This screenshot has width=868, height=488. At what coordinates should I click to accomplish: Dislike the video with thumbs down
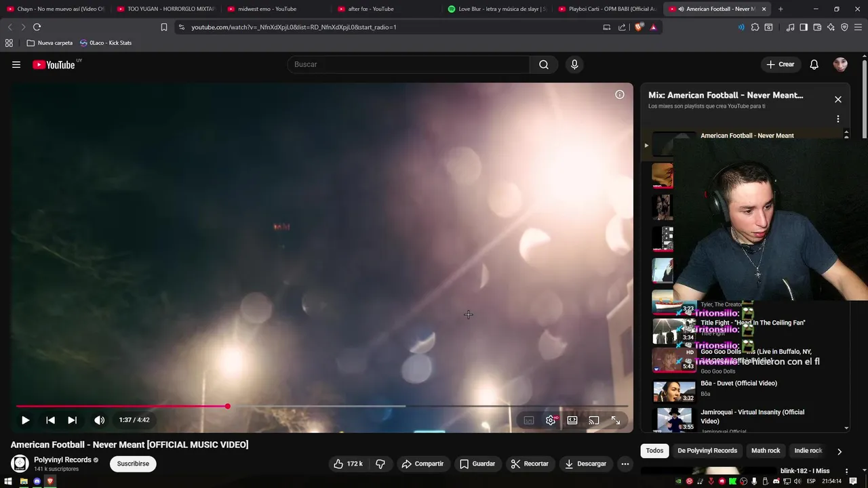click(380, 464)
